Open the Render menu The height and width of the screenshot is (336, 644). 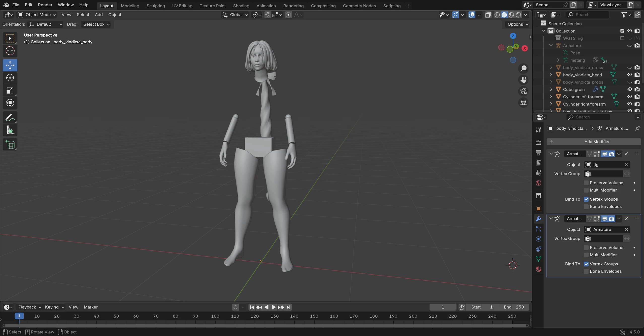[45, 5]
